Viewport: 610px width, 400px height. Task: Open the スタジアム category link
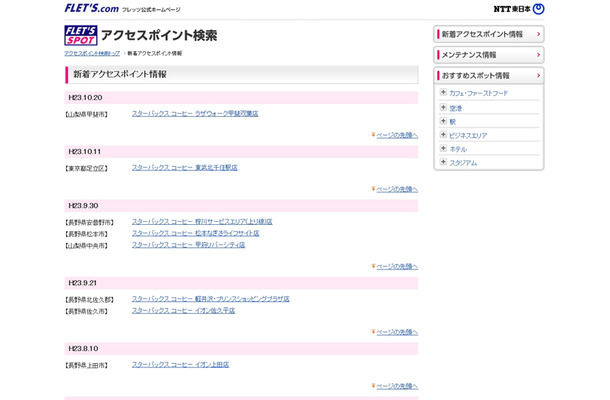[463, 163]
